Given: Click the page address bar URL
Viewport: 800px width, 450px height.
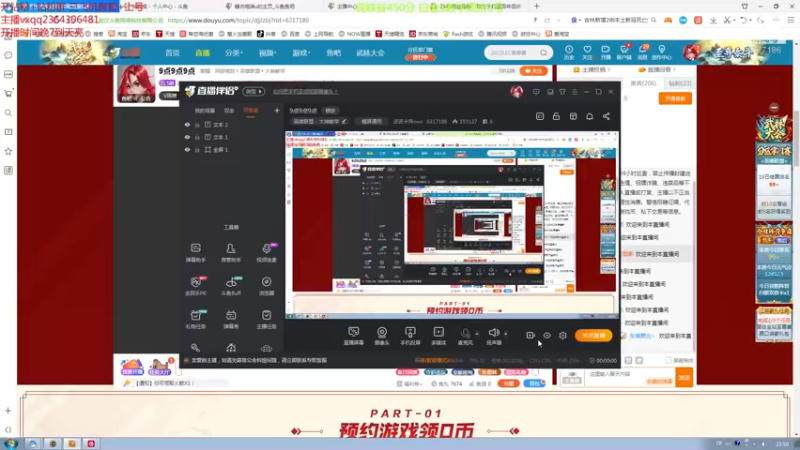Looking at the screenshot, I should pos(238,20).
